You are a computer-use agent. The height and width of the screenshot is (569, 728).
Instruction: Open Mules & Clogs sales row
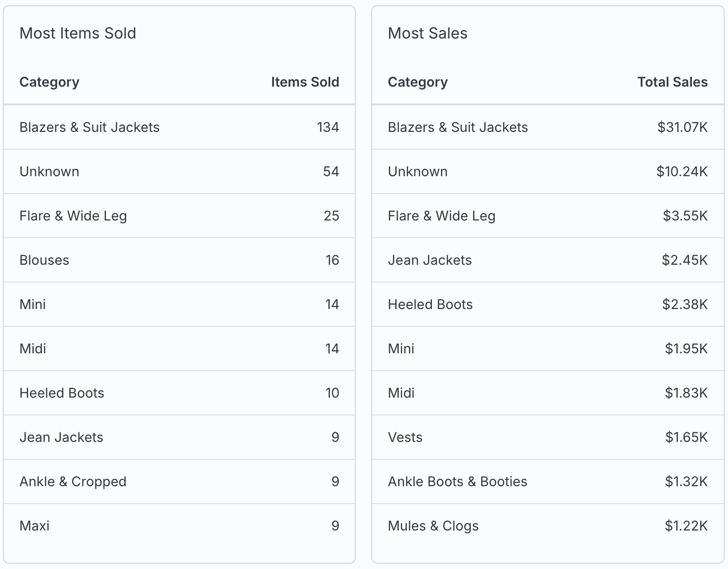[x=547, y=526]
